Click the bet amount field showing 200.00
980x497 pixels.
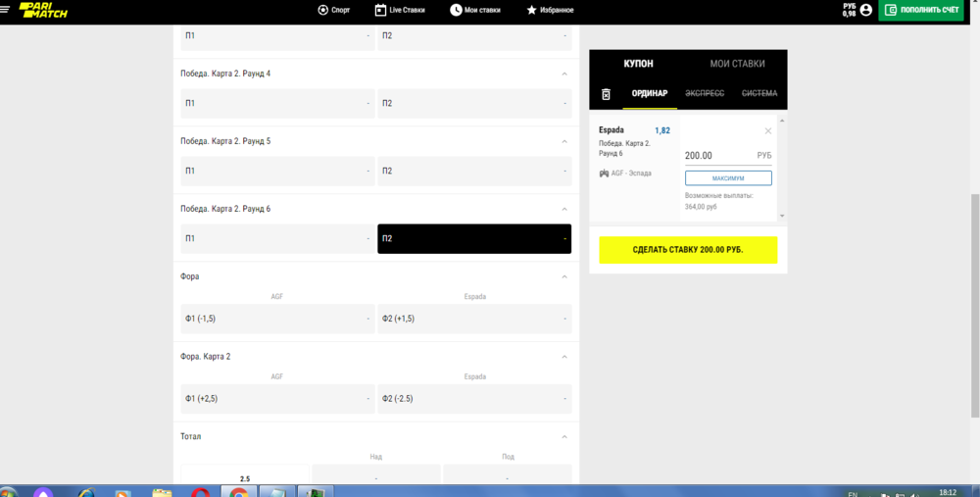coord(728,156)
